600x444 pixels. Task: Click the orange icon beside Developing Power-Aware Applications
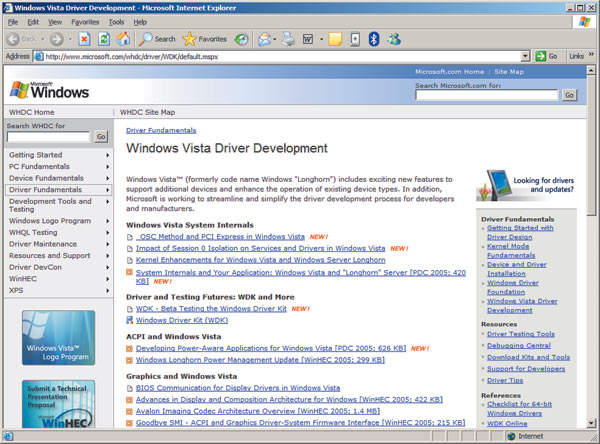click(129, 348)
